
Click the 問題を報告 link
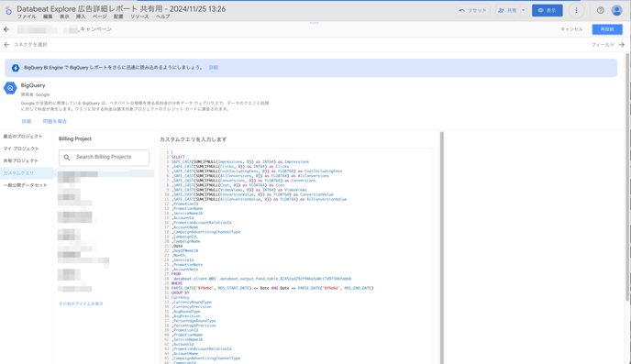(55, 121)
